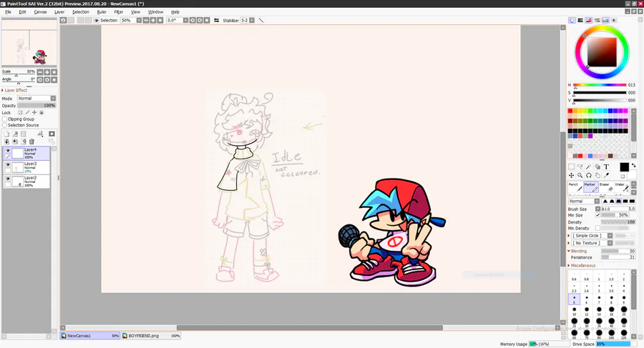Image resolution: width=644 pixels, height=348 pixels.
Task: Select Layer3 in the layer list
Action: [26, 167]
